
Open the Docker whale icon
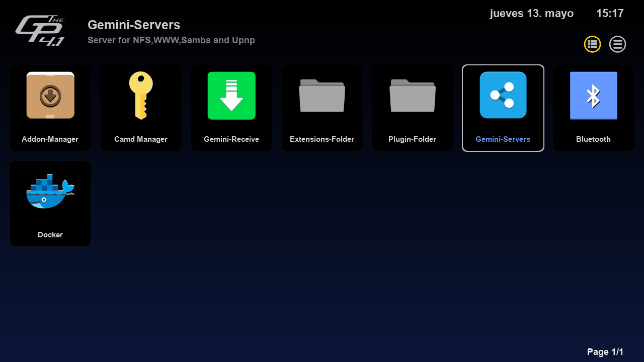(50, 191)
